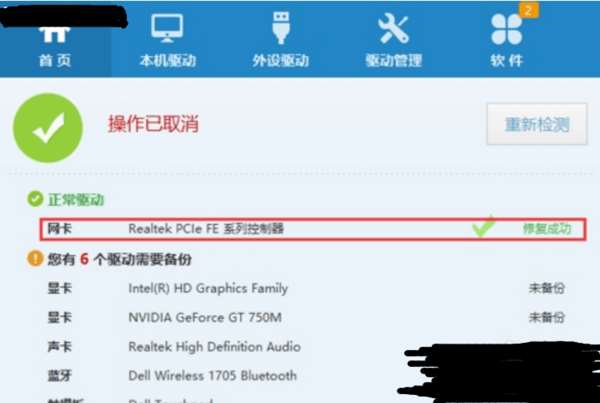Viewport: 600px width, 403px height.
Task: Click the orange exclamation warning icon
Action: (35, 258)
